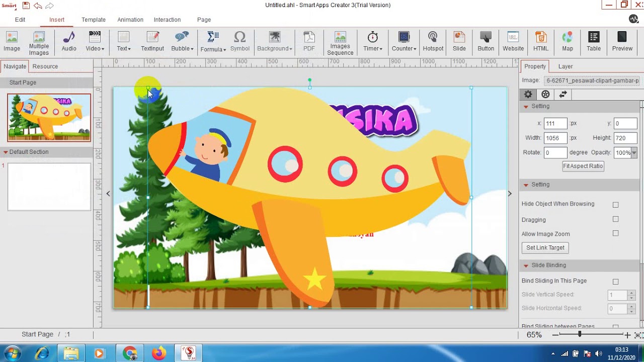Click the zoom out minus button
644x362 pixels.
coord(555,335)
